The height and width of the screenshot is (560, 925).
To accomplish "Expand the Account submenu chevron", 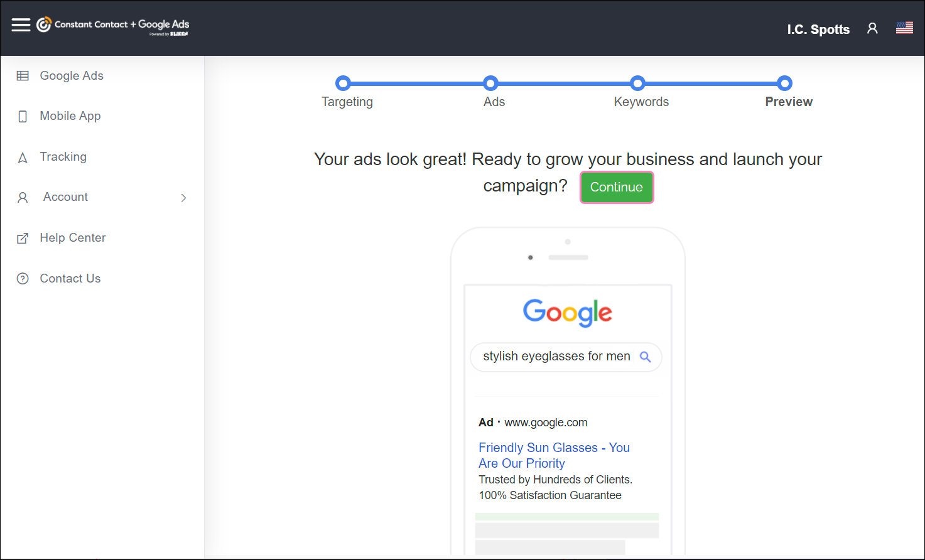I will click(x=183, y=198).
